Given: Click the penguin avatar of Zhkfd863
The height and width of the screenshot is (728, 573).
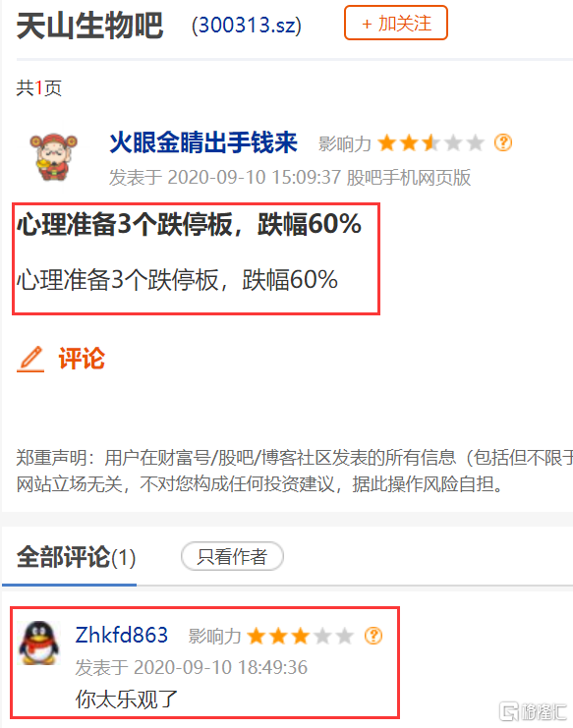Looking at the screenshot, I should pos(39,644).
